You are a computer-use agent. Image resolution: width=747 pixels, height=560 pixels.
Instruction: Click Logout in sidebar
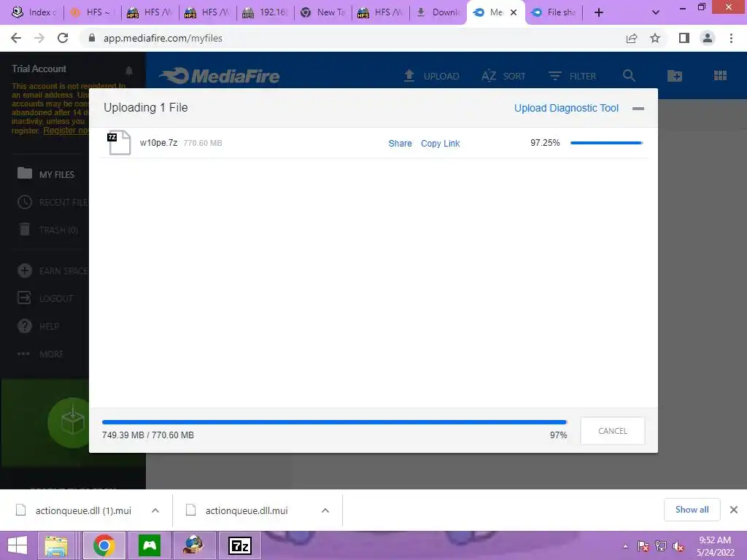point(45,298)
